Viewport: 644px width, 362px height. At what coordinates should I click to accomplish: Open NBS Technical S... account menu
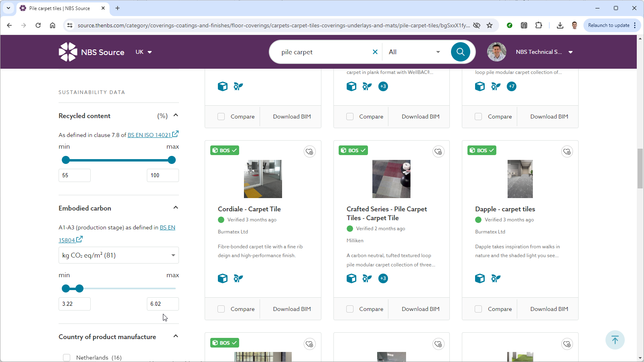click(544, 52)
